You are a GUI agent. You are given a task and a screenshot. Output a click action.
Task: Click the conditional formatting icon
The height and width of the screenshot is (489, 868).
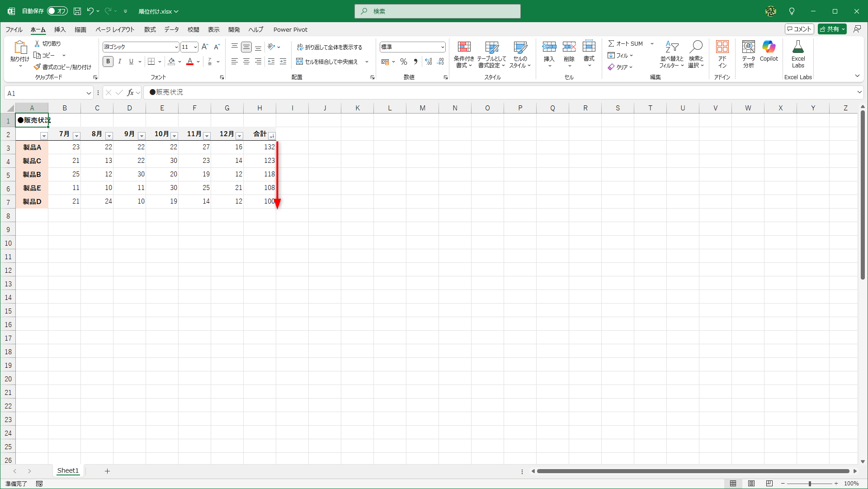point(464,47)
